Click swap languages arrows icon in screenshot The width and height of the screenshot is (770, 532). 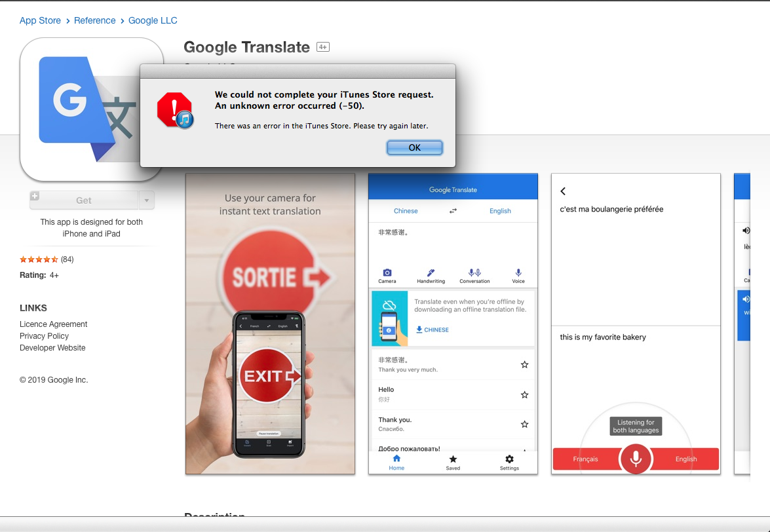[x=453, y=211]
